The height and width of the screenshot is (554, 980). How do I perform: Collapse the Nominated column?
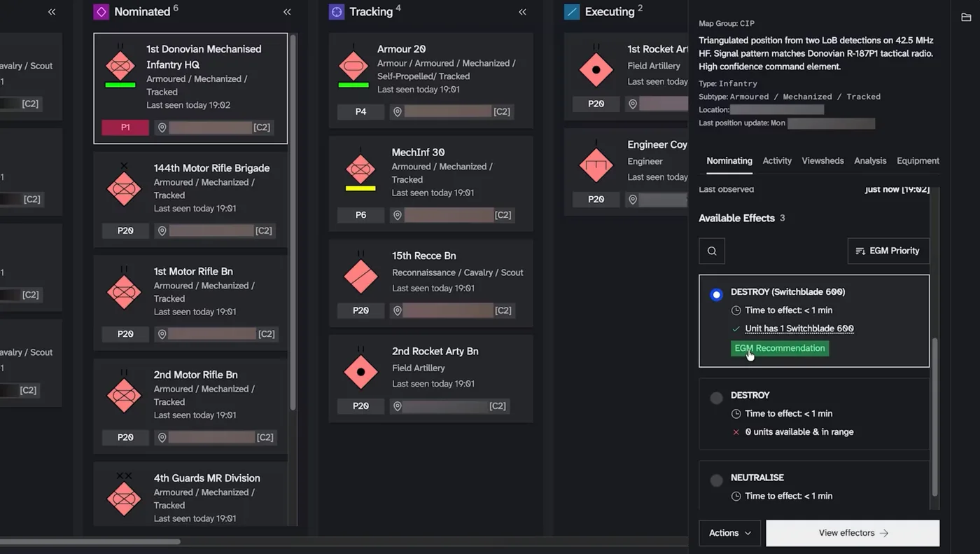tap(287, 12)
